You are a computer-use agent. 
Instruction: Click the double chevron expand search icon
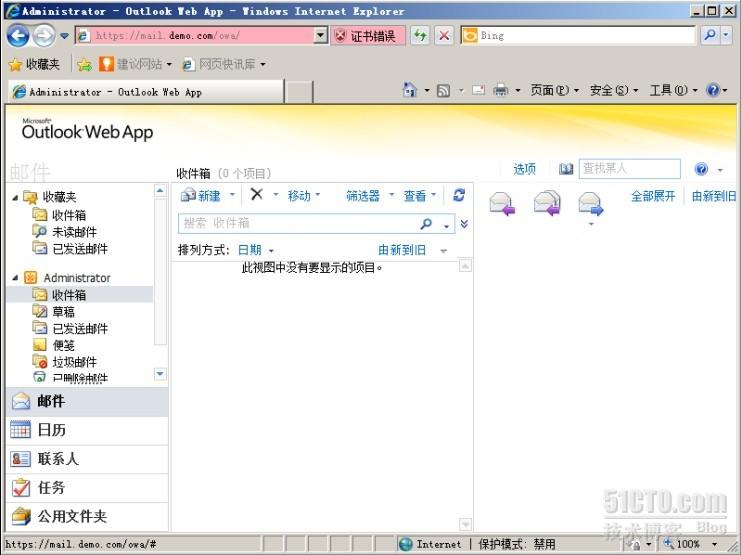click(464, 224)
